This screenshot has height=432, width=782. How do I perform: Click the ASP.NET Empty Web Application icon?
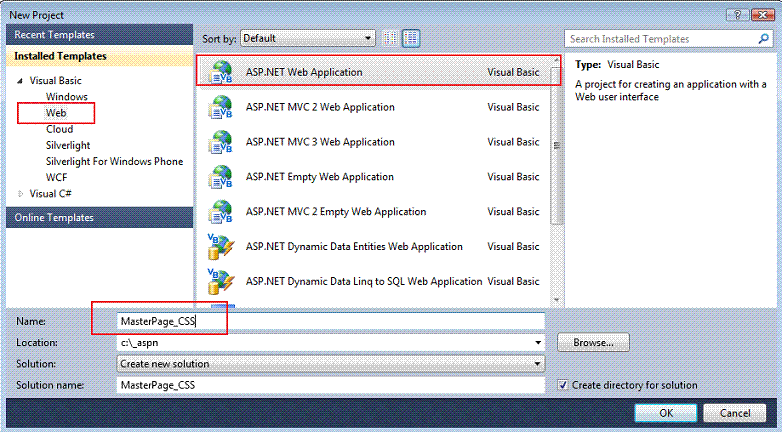tap(220, 177)
